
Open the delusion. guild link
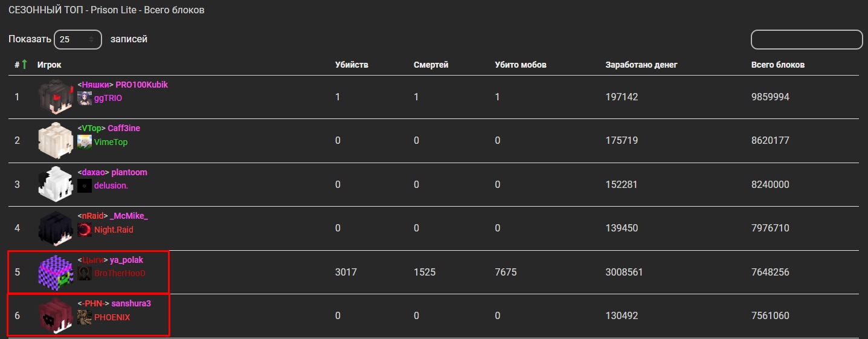[111, 186]
